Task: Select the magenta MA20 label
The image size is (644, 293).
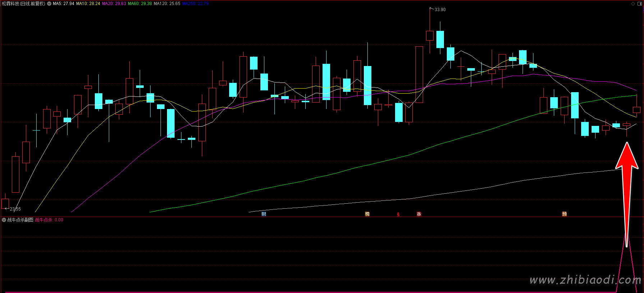Action: tap(114, 4)
